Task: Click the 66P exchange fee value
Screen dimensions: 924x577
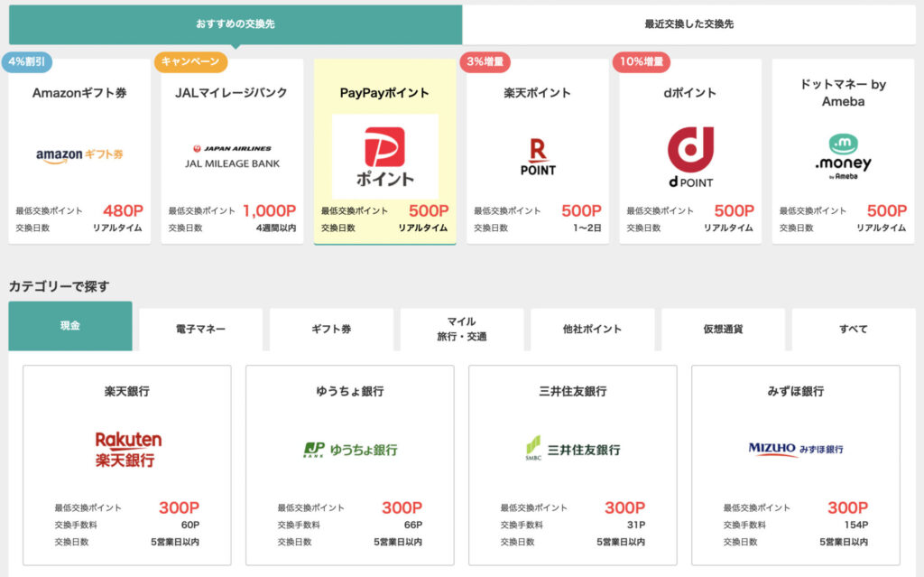Action: [x=413, y=525]
